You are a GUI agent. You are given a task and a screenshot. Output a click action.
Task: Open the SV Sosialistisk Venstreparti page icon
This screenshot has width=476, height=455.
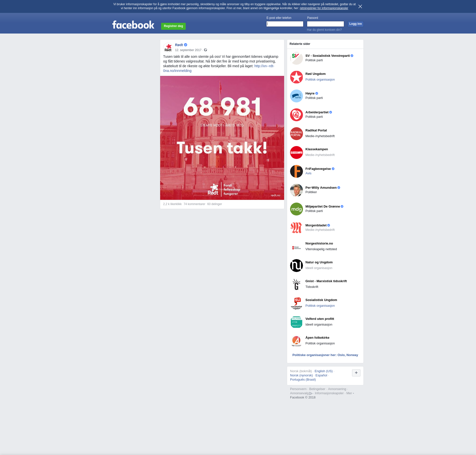[x=297, y=58]
